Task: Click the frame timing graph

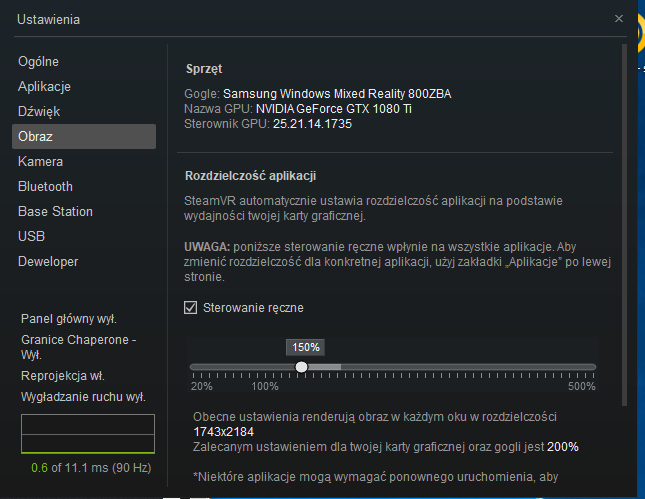Action: click(88, 433)
